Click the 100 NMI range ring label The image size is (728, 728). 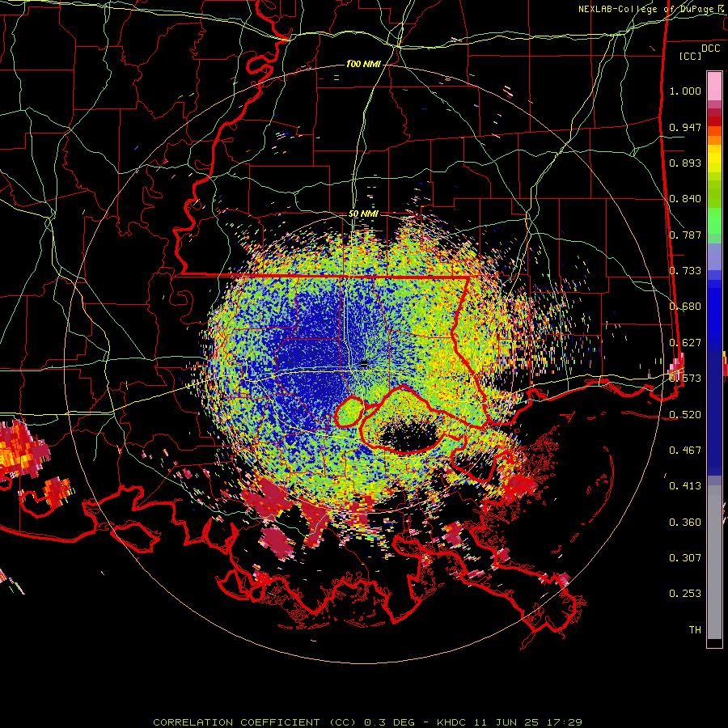[363, 64]
